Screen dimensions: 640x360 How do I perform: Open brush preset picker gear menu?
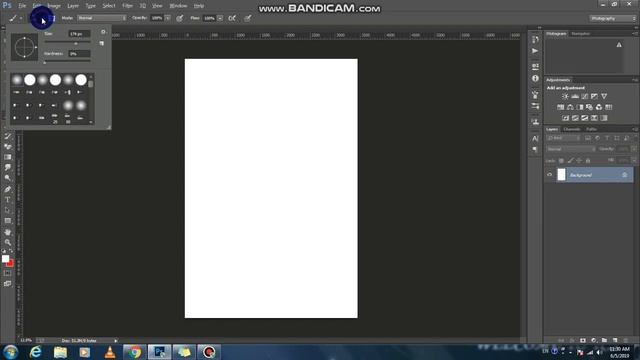pyautogui.click(x=103, y=32)
